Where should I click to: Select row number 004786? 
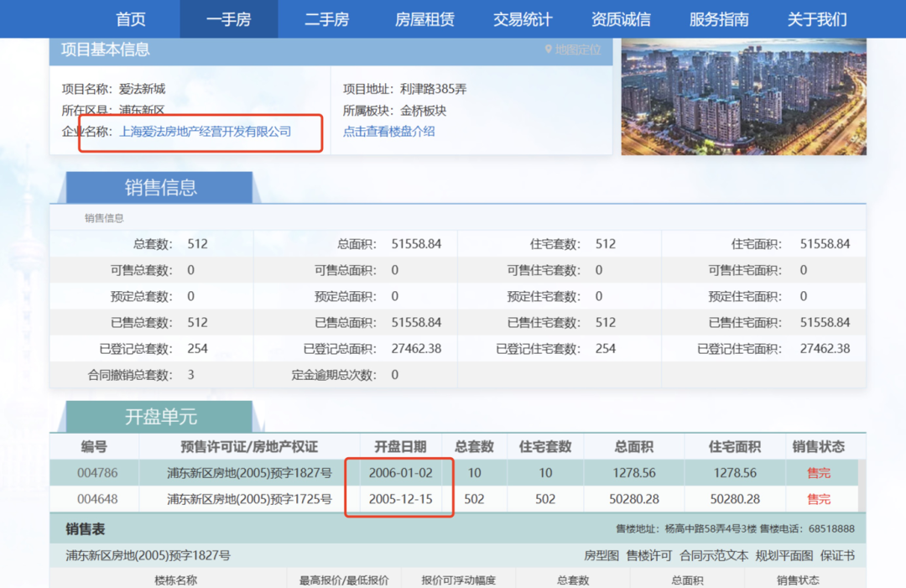(x=97, y=473)
